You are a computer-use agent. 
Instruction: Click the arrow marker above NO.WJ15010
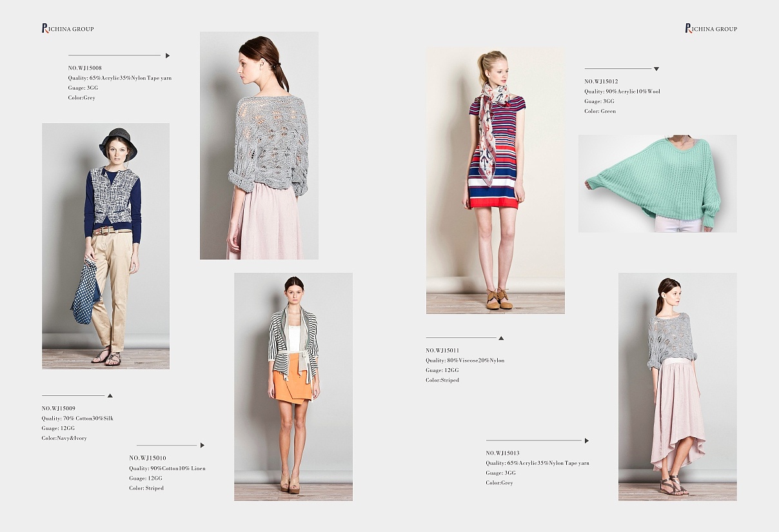(x=202, y=445)
